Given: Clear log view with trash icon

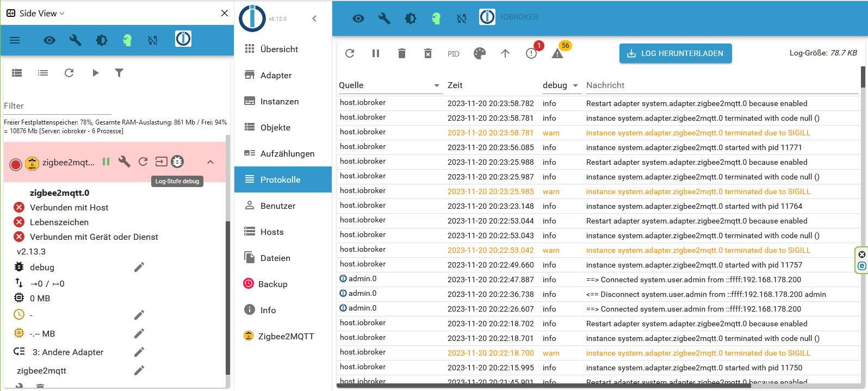Looking at the screenshot, I should tap(402, 53).
